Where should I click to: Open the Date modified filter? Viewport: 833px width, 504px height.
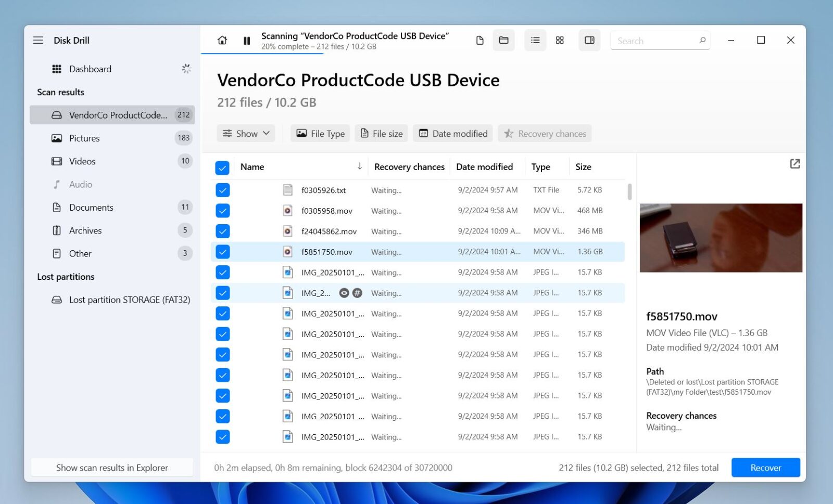coord(452,133)
